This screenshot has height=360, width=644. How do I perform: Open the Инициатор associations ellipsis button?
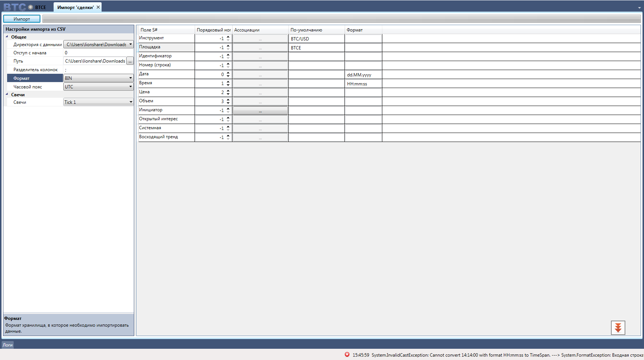260,111
